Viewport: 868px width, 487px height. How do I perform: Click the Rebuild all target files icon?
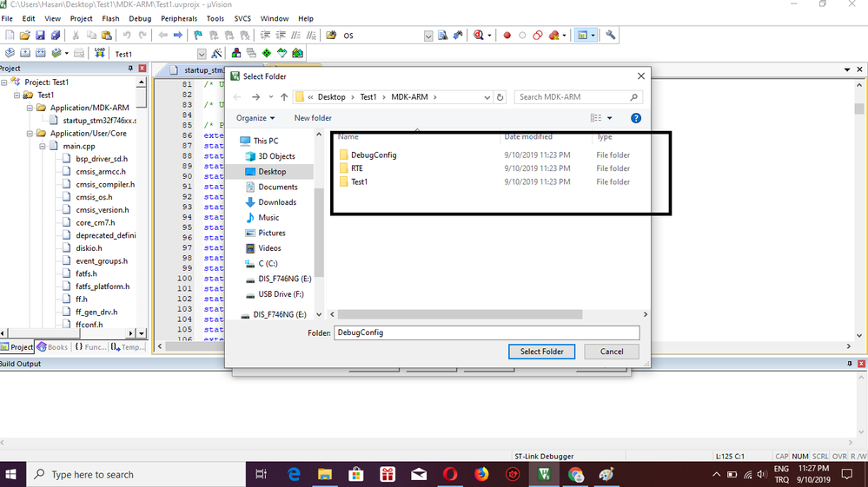(41, 53)
